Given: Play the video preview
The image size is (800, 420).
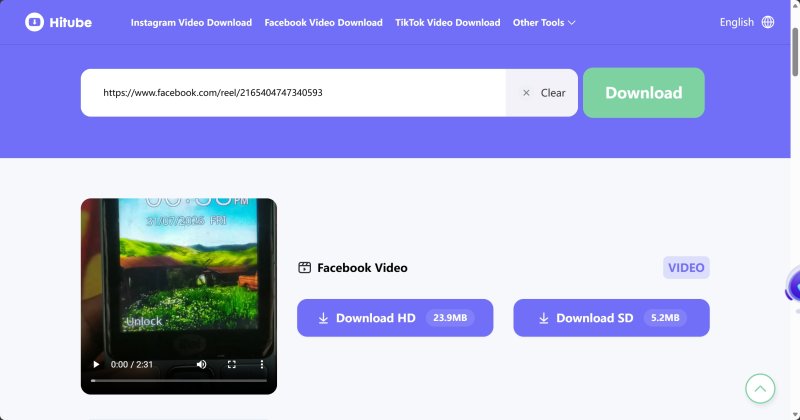Looking at the screenshot, I should click(x=96, y=364).
